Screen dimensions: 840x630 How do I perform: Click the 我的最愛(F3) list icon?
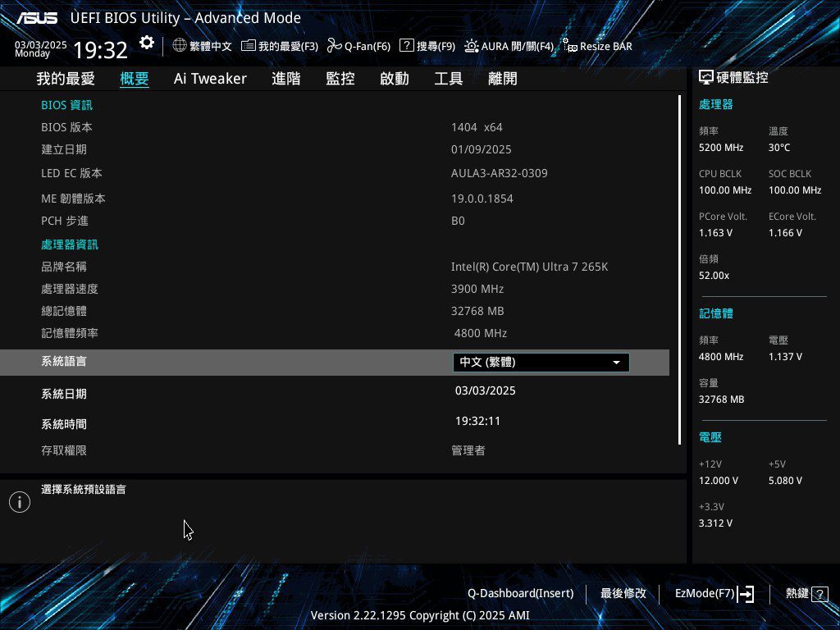coord(248,46)
